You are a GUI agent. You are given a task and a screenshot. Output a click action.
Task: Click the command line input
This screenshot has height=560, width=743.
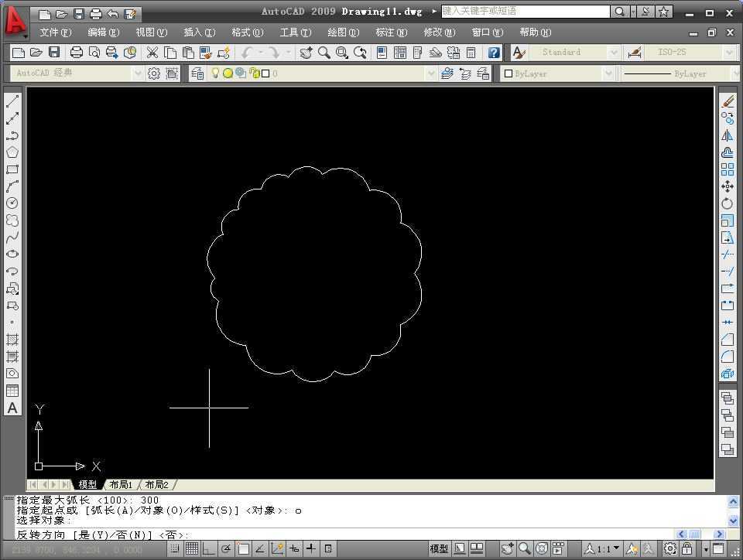pyautogui.click(x=346, y=535)
